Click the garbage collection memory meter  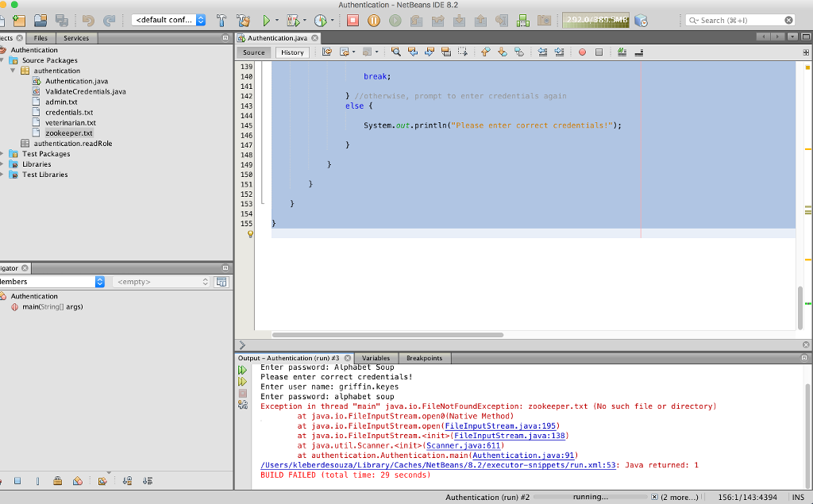pos(595,21)
